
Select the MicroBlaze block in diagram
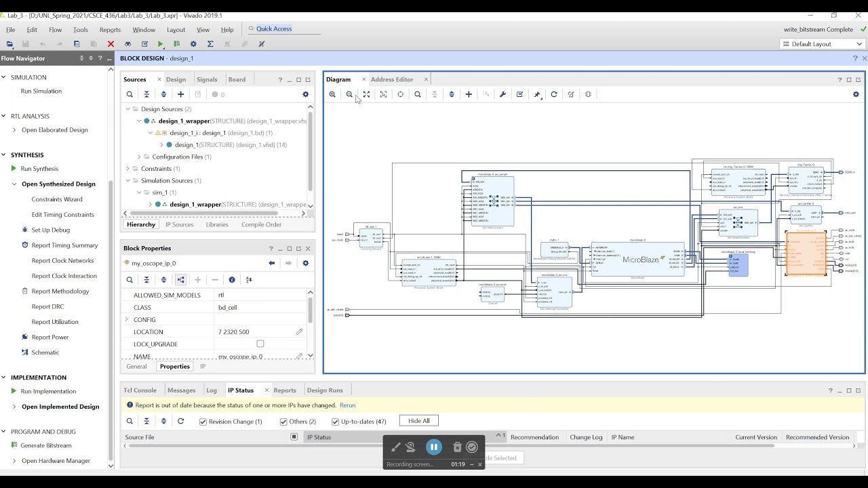tap(637, 260)
